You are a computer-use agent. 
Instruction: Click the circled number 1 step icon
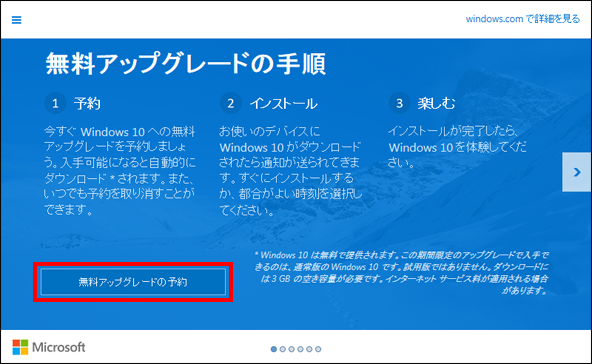click(x=55, y=103)
